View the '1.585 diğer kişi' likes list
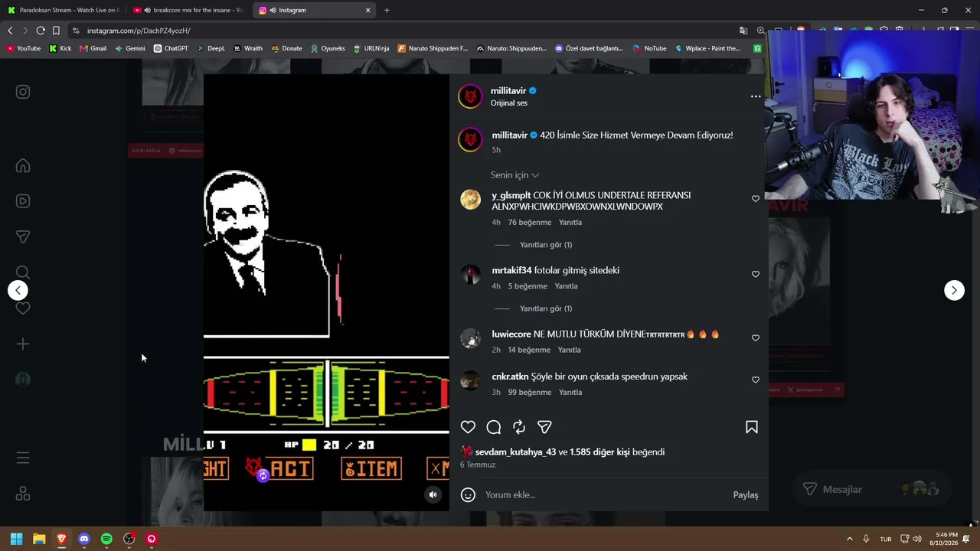980x551 pixels. (599, 452)
